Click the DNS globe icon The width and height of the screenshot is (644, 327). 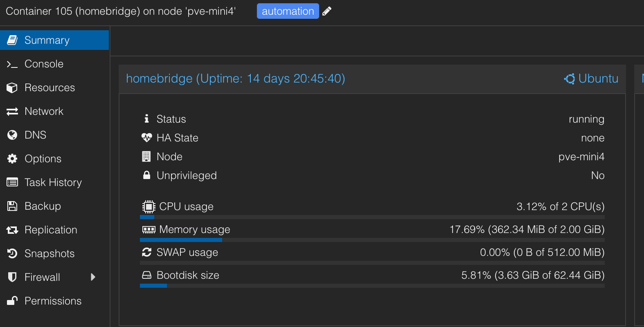12,135
